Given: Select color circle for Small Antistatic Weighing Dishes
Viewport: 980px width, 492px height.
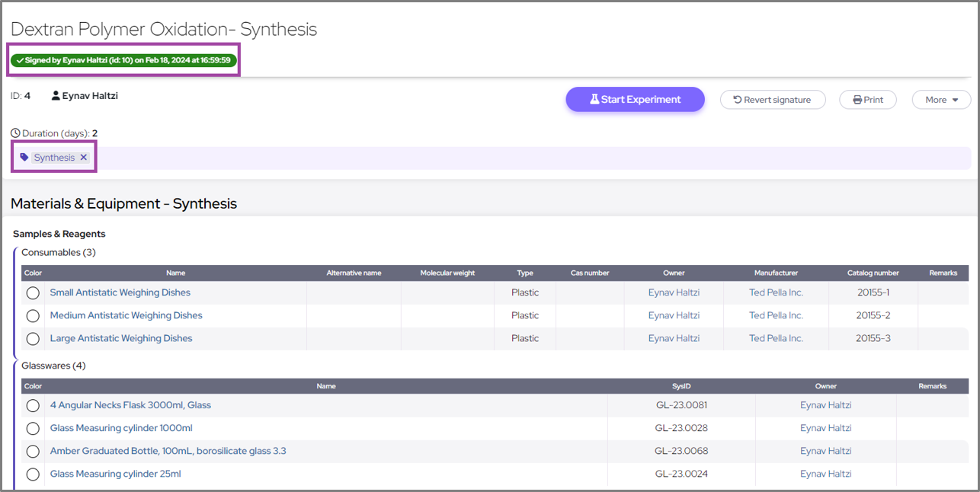Looking at the screenshot, I should click(33, 293).
